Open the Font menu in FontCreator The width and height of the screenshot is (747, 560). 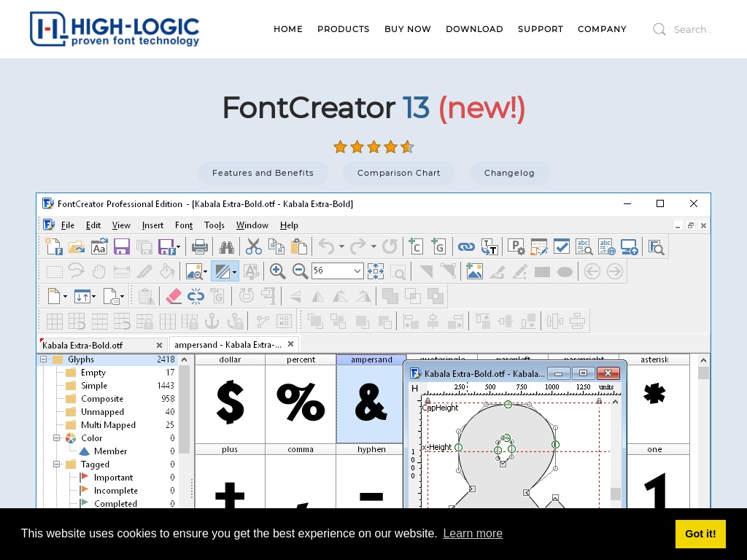click(x=184, y=225)
